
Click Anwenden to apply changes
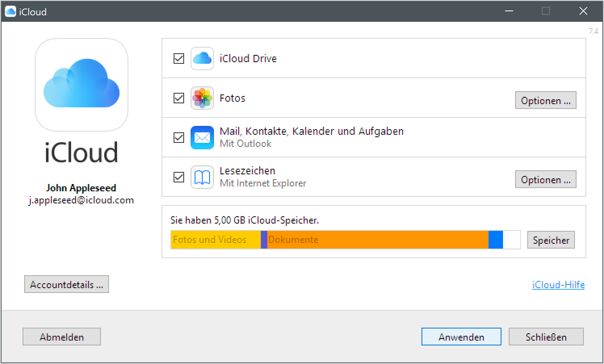(x=461, y=337)
